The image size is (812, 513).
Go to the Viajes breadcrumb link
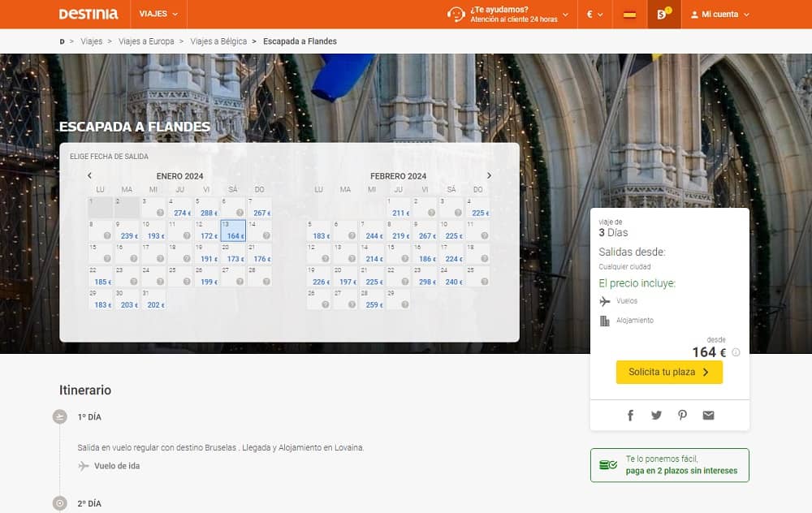[x=92, y=41]
